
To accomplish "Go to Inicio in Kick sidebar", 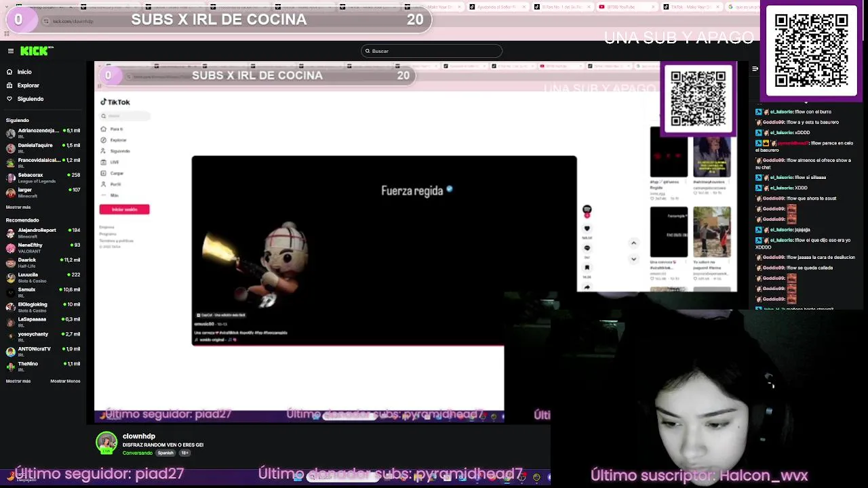I will tap(24, 72).
